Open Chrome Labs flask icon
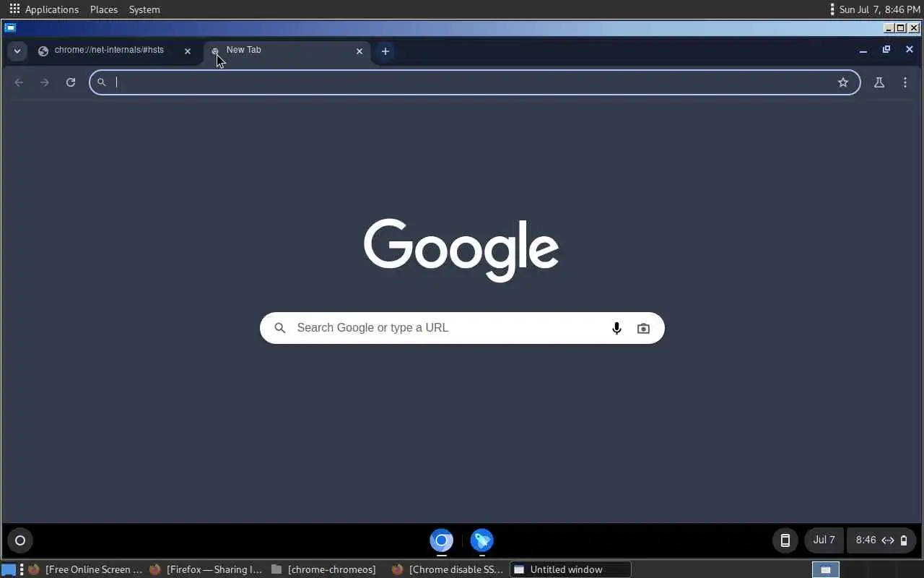Viewport: 924px width, 578px height. [879, 82]
